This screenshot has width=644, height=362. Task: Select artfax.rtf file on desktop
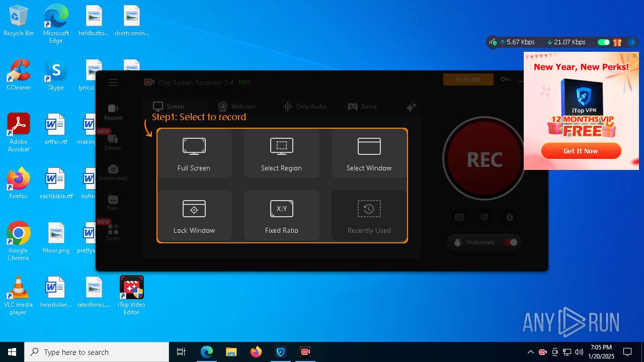pos(56,130)
